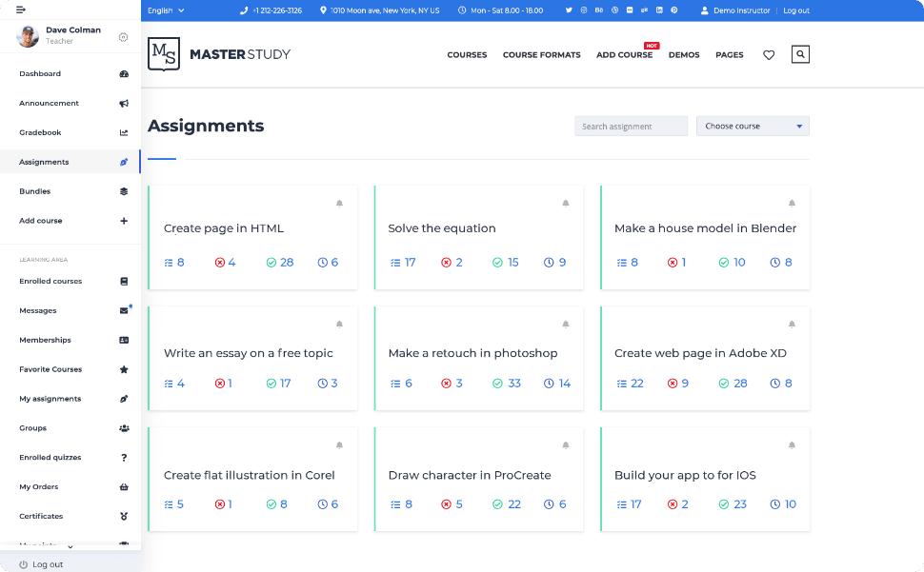Screen dimensions: 924x572
Task: Toggle bell on Build your app card
Action: (x=791, y=445)
